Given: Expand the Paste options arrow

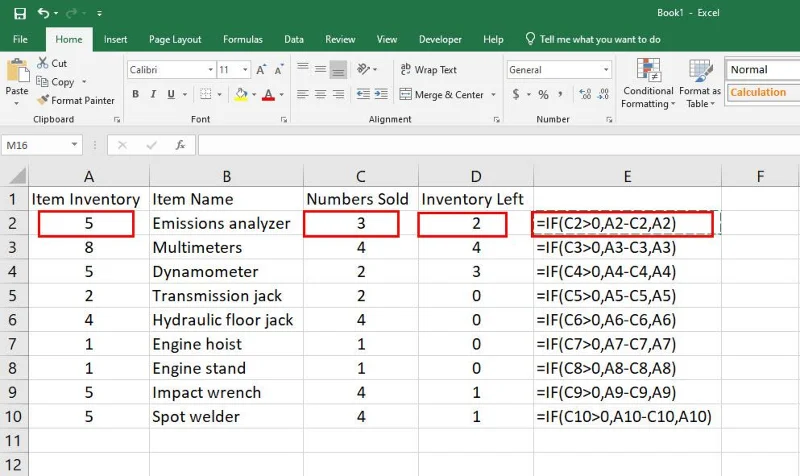Looking at the screenshot, I should (17, 104).
